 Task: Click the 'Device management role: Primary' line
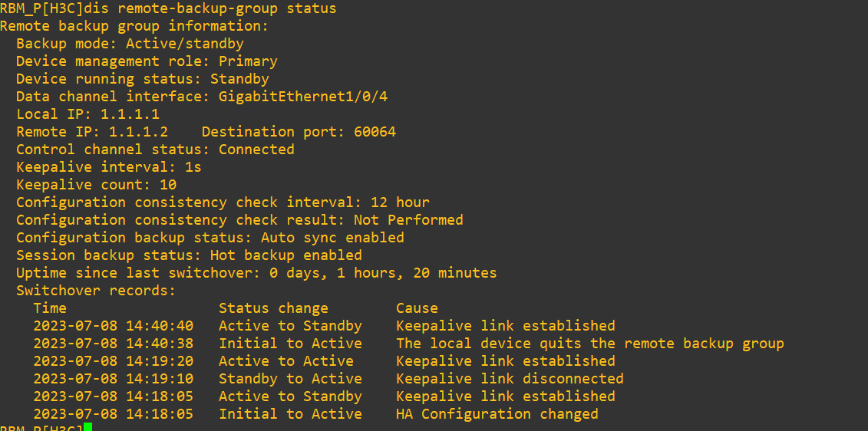point(147,61)
